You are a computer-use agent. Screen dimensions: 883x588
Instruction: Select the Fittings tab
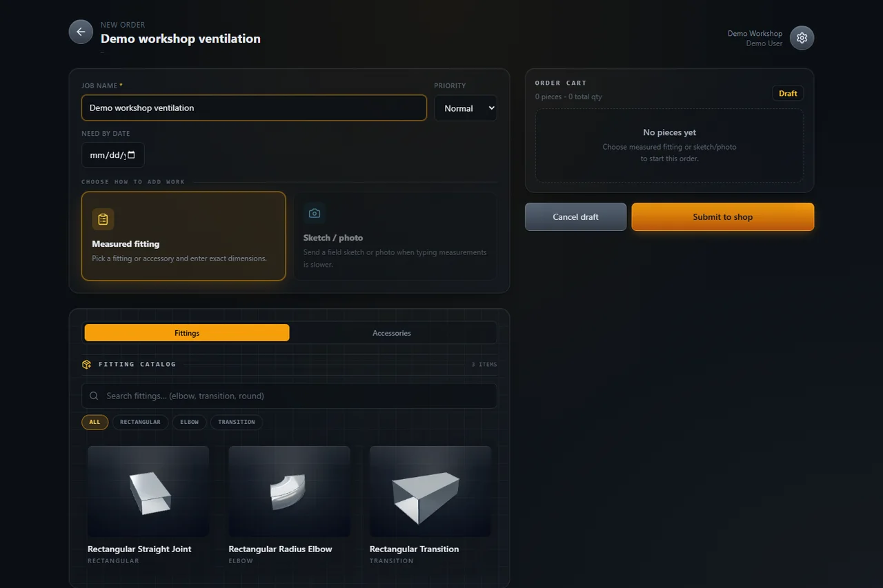187,333
